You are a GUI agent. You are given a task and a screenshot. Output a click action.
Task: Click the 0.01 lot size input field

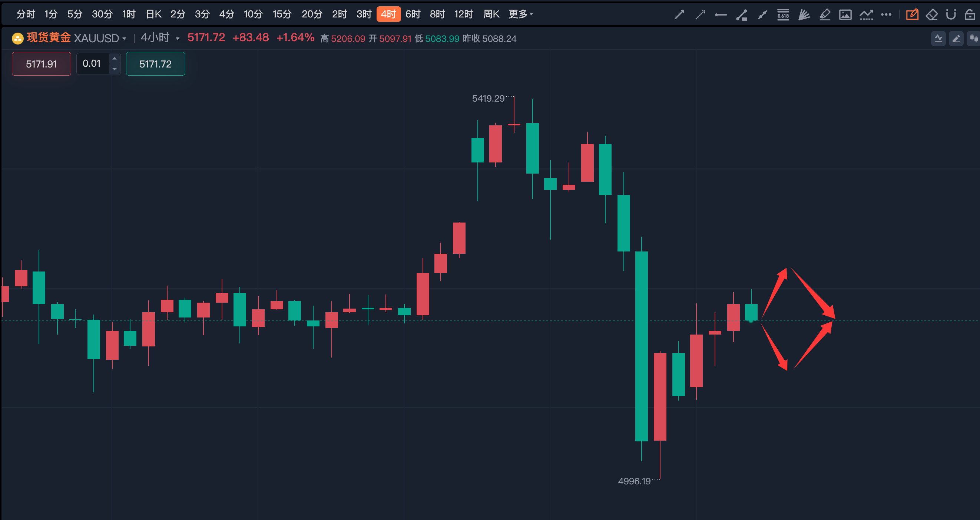tap(92, 63)
